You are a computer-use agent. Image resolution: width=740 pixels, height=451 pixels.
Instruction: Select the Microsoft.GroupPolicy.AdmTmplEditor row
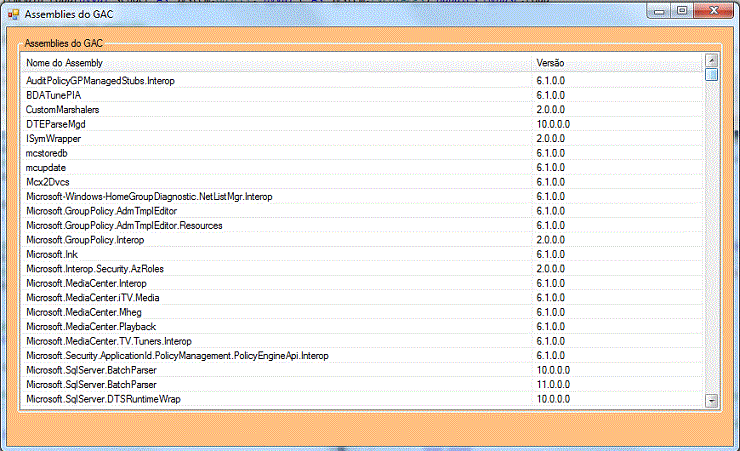pyautogui.click(x=362, y=211)
